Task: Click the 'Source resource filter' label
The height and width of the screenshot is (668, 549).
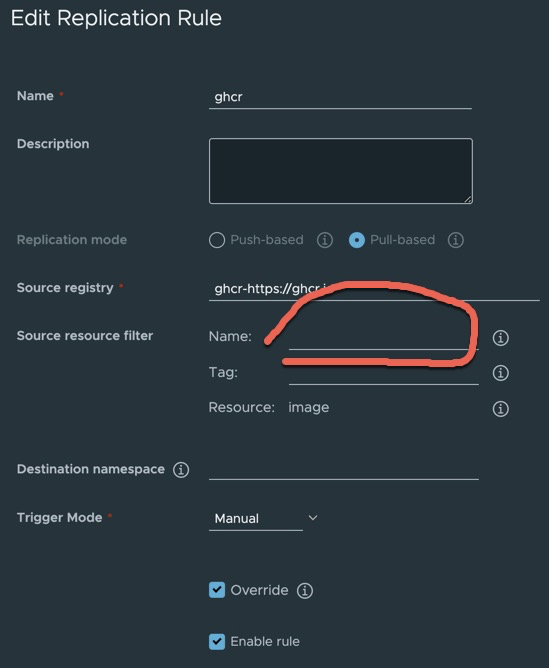Action: (x=85, y=336)
